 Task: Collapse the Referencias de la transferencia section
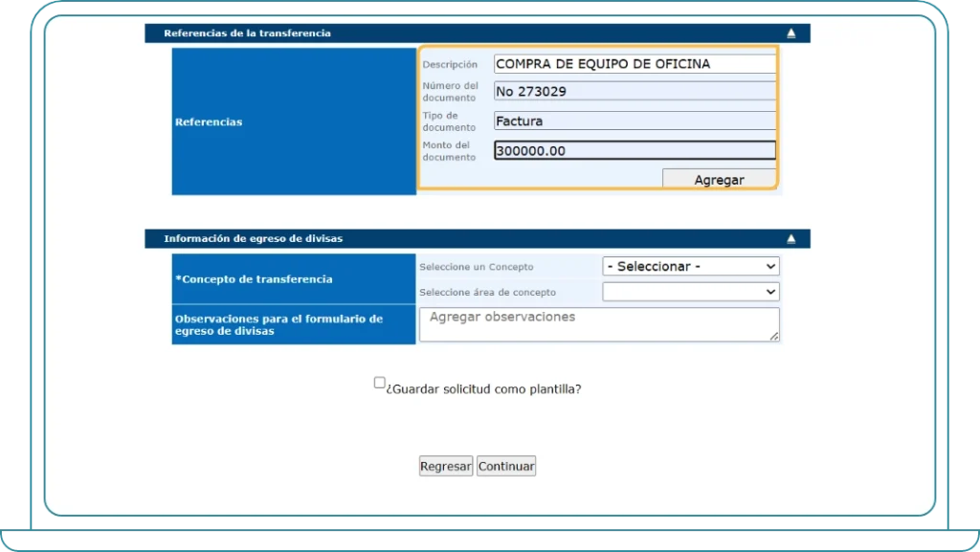[791, 32]
